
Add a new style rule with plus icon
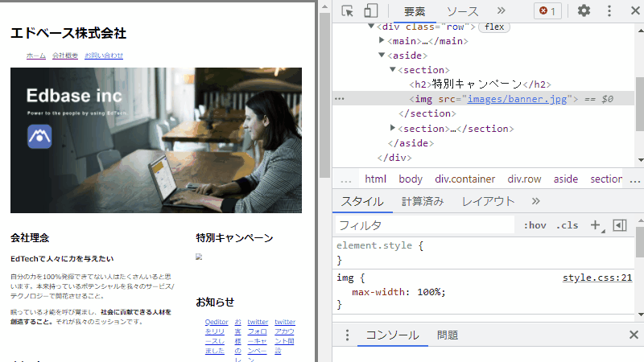595,225
